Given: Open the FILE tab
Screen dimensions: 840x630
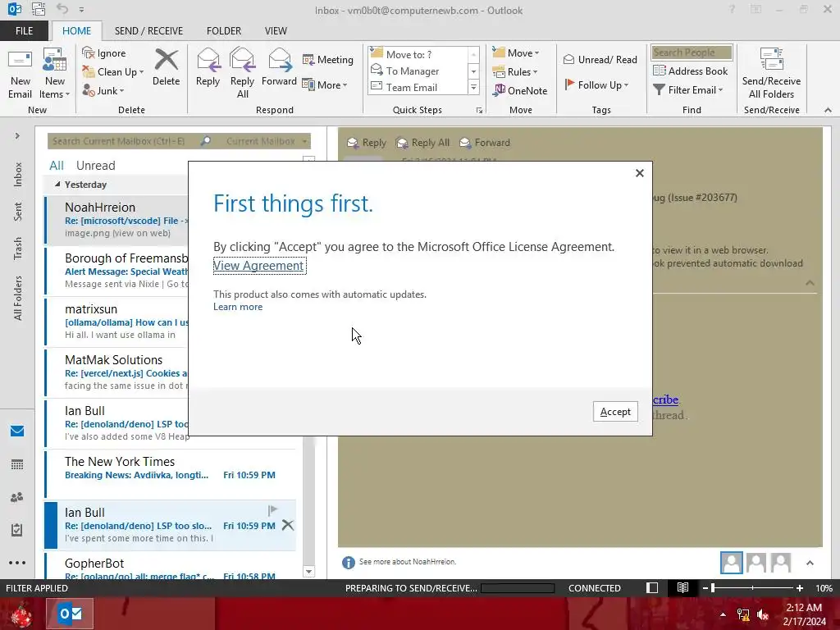Looking at the screenshot, I should point(24,31).
